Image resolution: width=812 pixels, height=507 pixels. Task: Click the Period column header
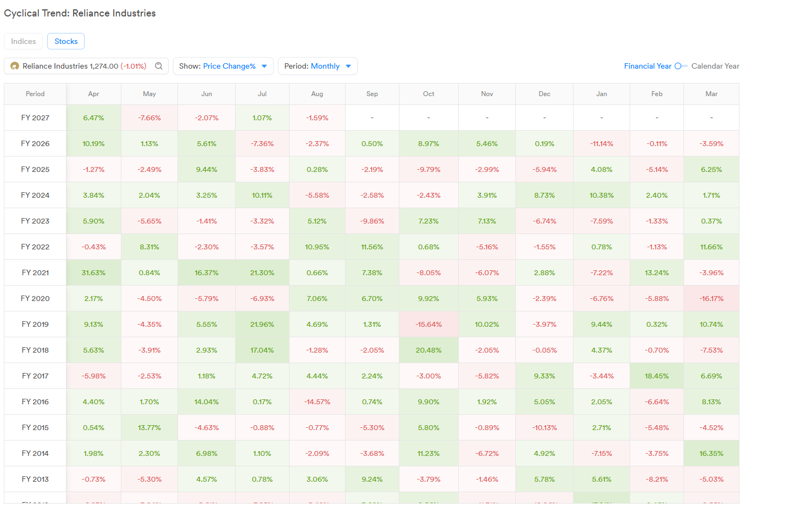(x=35, y=94)
